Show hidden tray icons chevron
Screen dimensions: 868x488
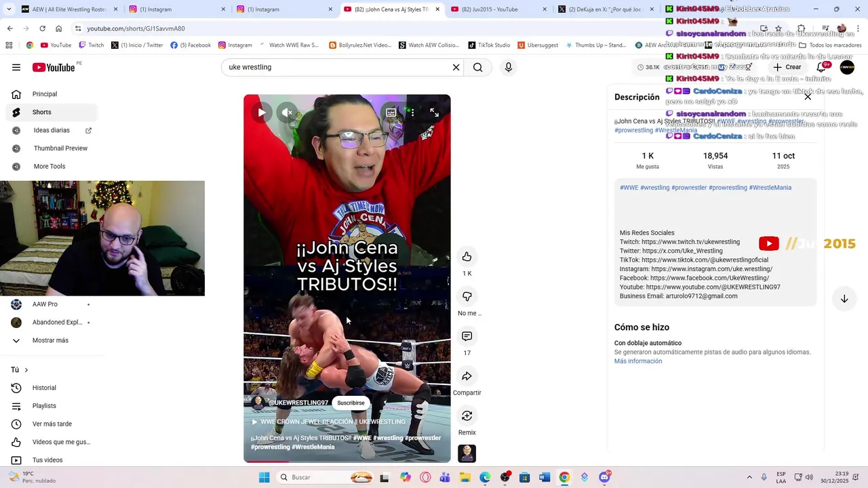click(749, 477)
